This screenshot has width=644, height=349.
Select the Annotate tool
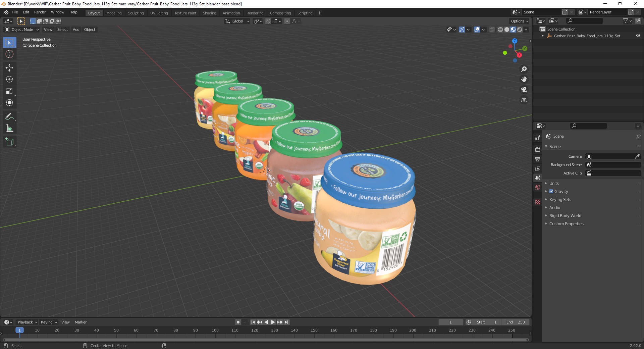click(x=9, y=117)
